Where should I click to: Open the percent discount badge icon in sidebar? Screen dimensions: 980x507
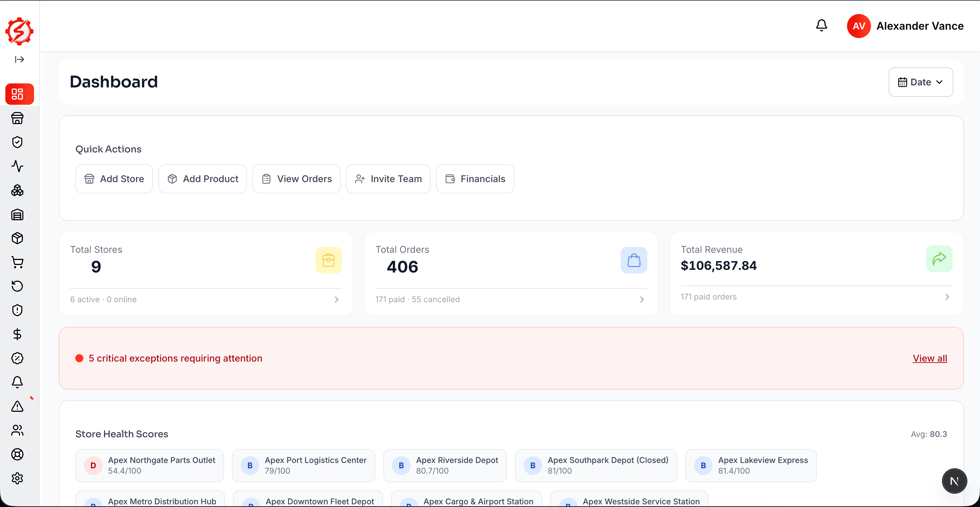point(17,358)
